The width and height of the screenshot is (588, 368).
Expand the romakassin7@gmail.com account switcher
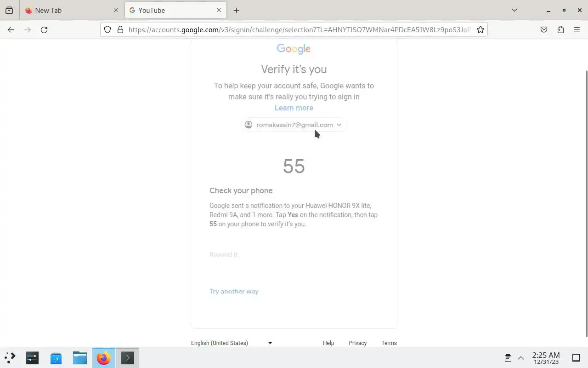click(294, 125)
